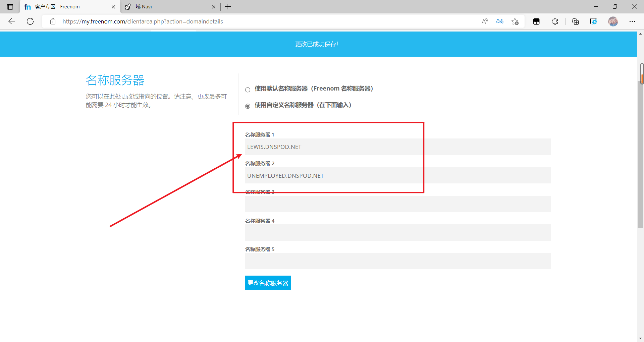644x342 pixels.
Task: Click the address bar URL
Action: coord(143,21)
